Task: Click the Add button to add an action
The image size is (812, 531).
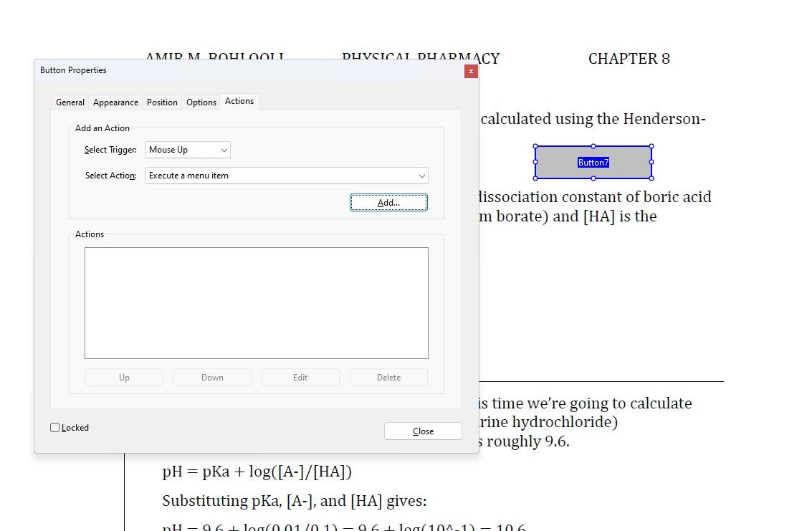Action: coord(388,202)
